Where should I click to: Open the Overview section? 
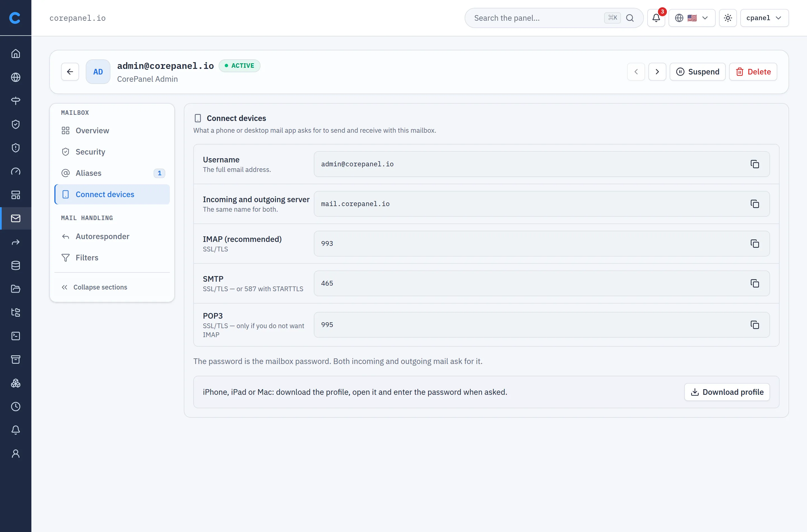[x=112, y=131]
